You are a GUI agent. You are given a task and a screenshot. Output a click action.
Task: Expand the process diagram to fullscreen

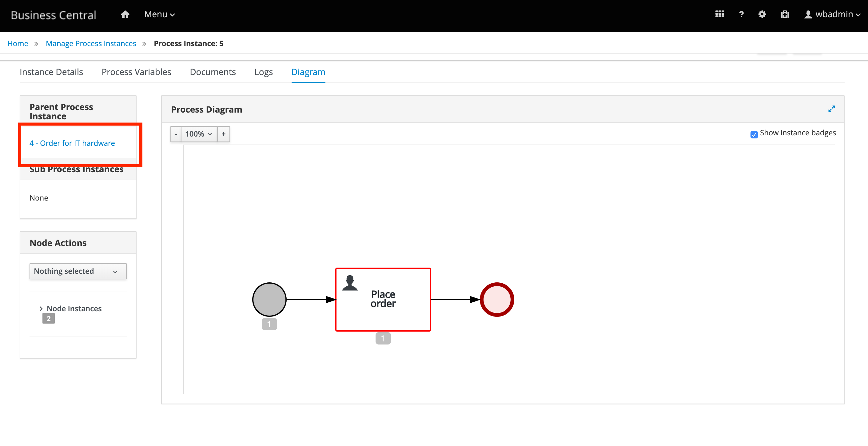click(831, 109)
